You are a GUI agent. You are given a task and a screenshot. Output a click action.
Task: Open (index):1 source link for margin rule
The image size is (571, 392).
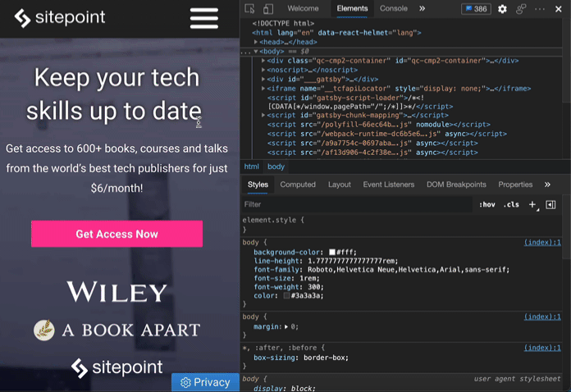click(542, 317)
